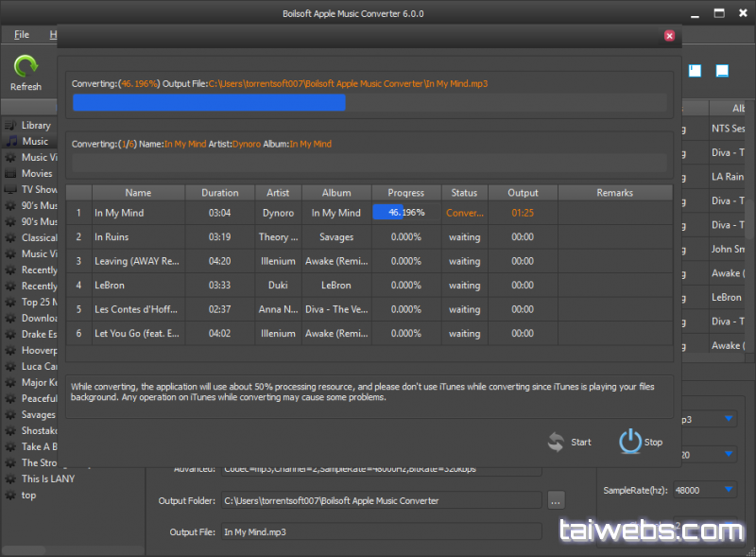Image resolution: width=756 pixels, height=557 pixels.
Task: Choose the TV Shows sidebar item
Action: [x=38, y=190]
